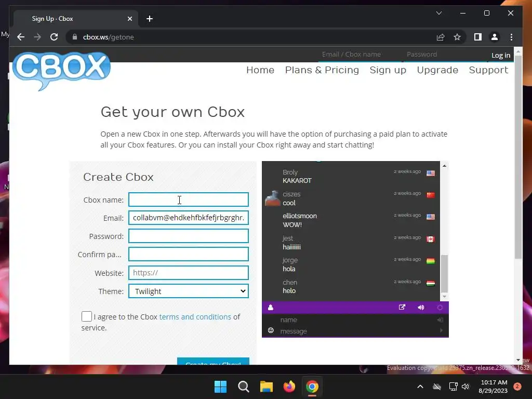Click the address bar URL cbox.ws/getone
The image size is (532, 399).
[108, 37]
